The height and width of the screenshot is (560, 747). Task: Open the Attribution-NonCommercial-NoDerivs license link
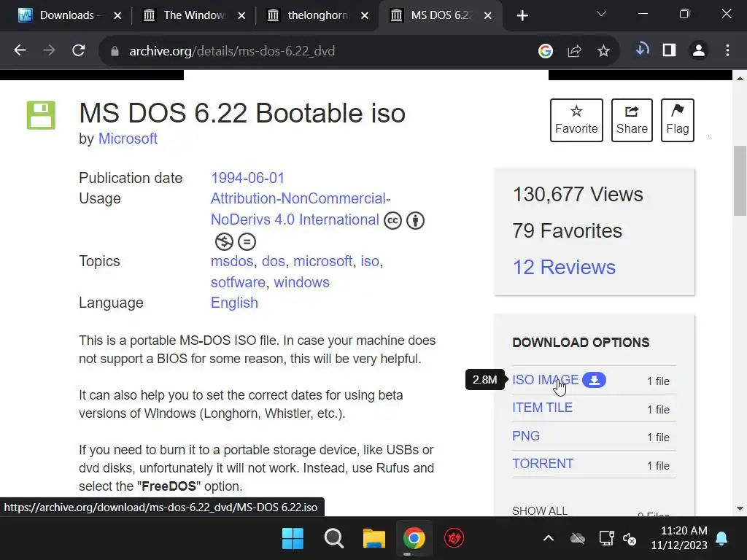click(301, 209)
